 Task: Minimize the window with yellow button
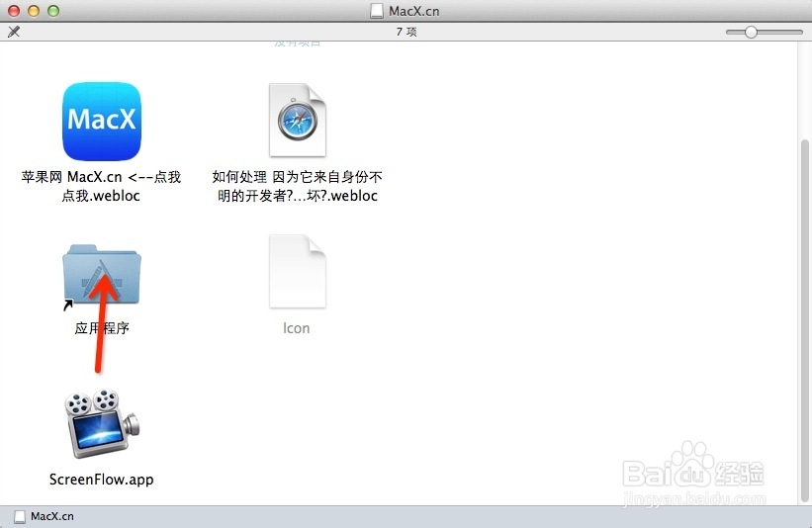pyautogui.click(x=34, y=11)
